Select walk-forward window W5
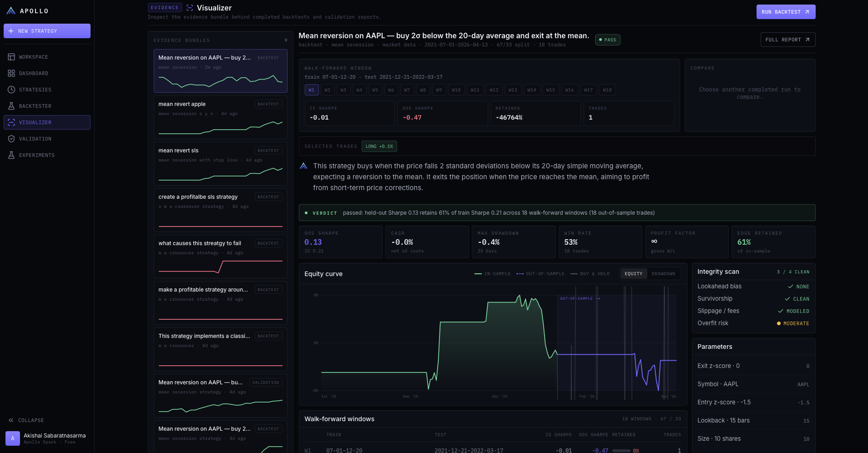Screen dimensions: 868x453 375,90
